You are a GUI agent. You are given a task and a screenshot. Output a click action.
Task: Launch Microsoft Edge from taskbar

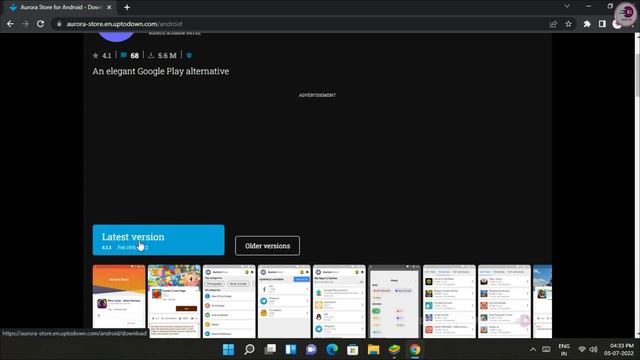[332, 350]
